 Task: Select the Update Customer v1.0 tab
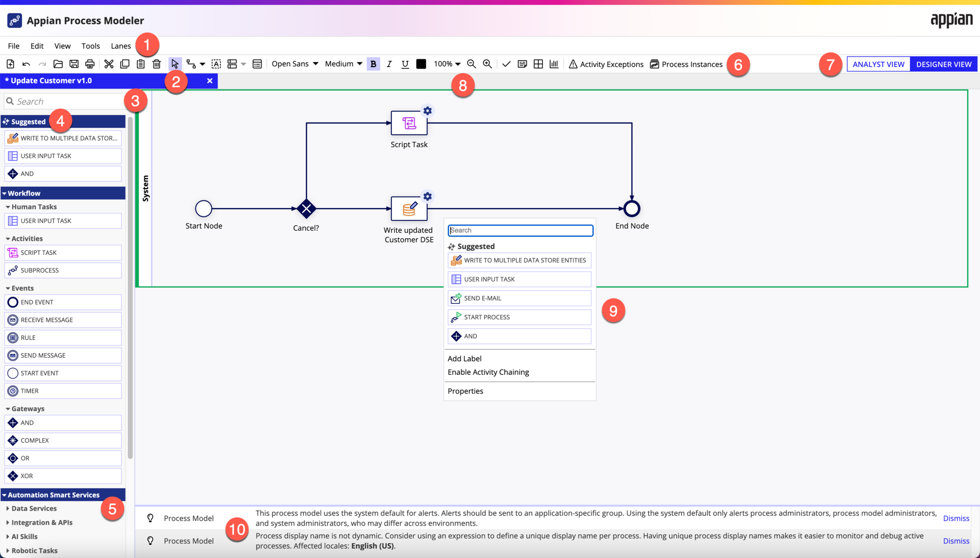coord(49,80)
